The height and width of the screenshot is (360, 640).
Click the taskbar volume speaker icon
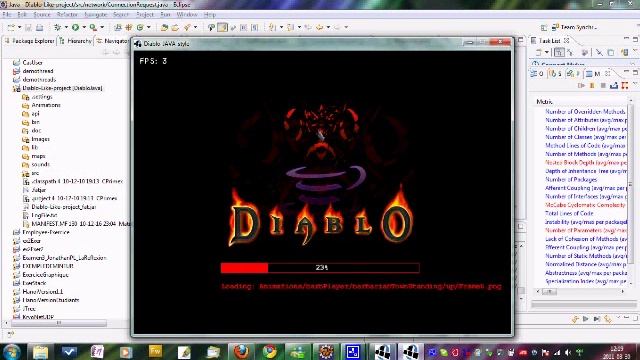point(567,352)
